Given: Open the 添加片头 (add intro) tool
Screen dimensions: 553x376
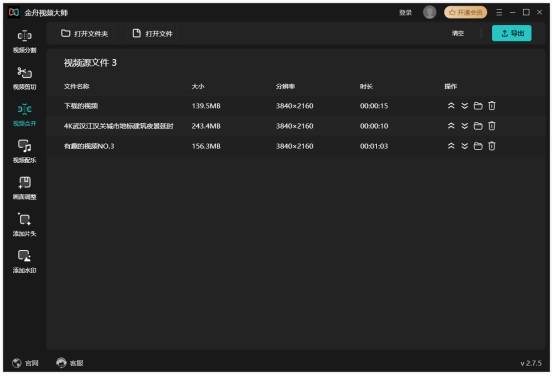Looking at the screenshot, I should coord(24,225).
